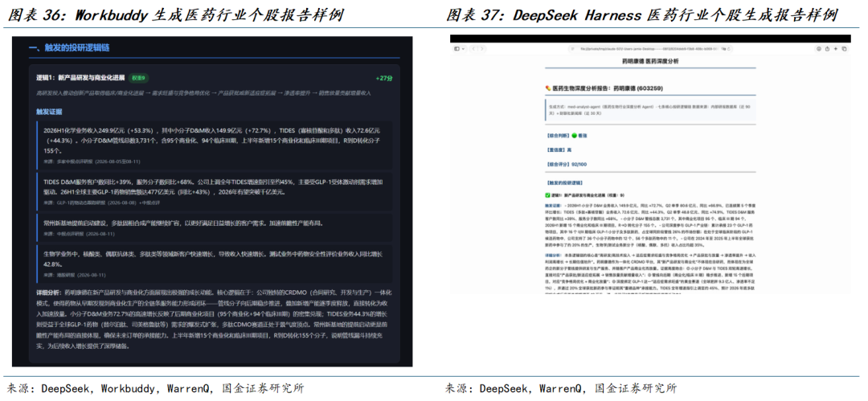The width and height of the screenshot is (868, 401).
Task: Click source line 多家中报点评研报 (2026-08-05至08-11)
Action: pyautogui.click(x=92, y=162)
